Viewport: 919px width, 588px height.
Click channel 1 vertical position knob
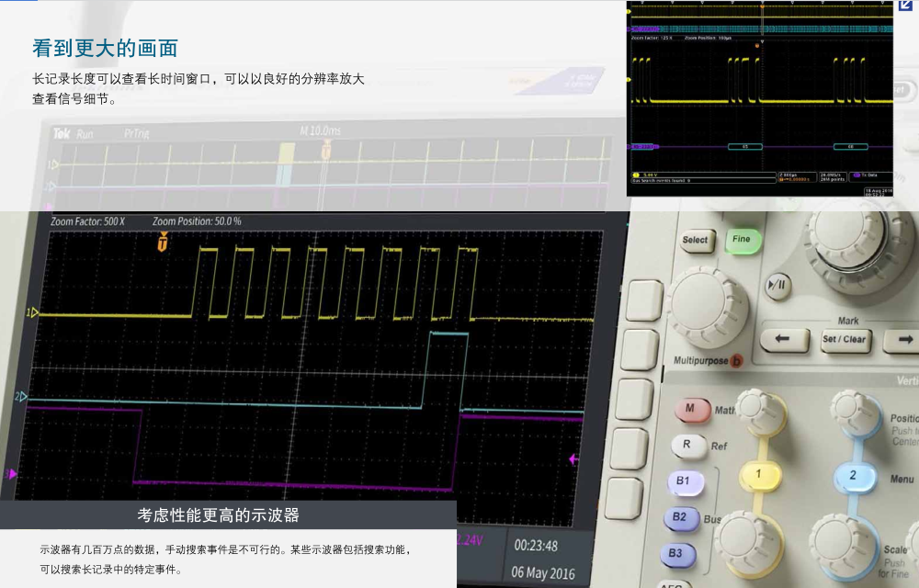tap(760, 410)
